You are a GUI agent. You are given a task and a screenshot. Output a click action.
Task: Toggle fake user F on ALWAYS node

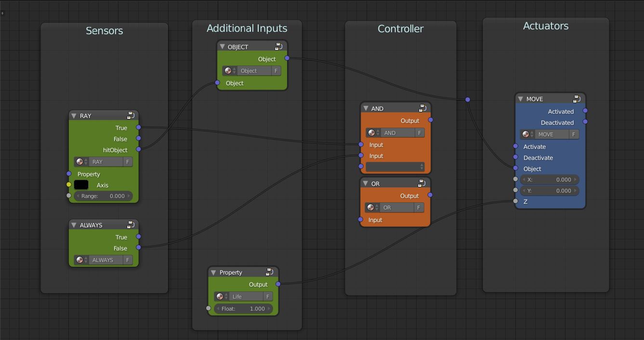pyautogui.click(x=128, y=260)
